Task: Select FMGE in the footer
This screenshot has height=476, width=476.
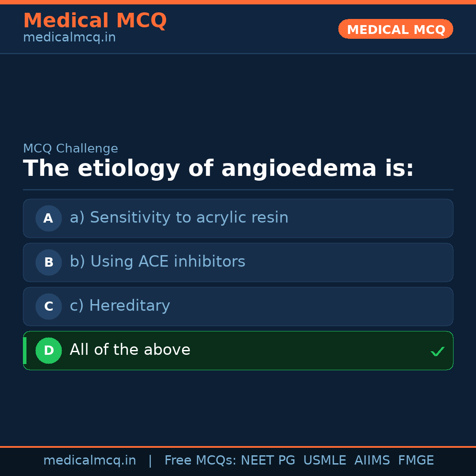Action: (416, 461)
